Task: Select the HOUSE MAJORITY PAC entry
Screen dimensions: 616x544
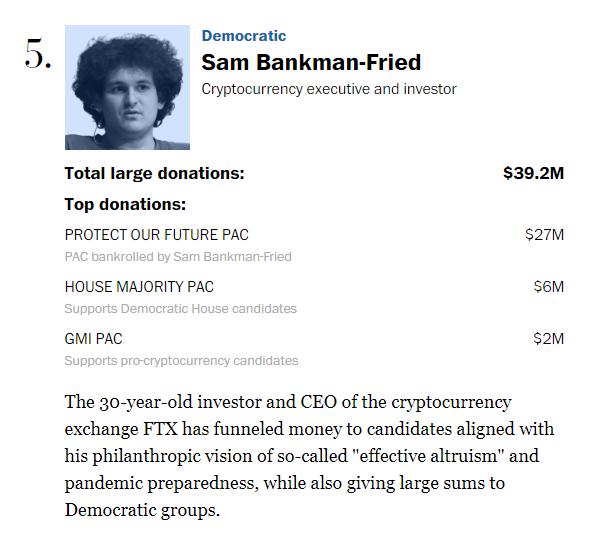Action: point(139,287)
